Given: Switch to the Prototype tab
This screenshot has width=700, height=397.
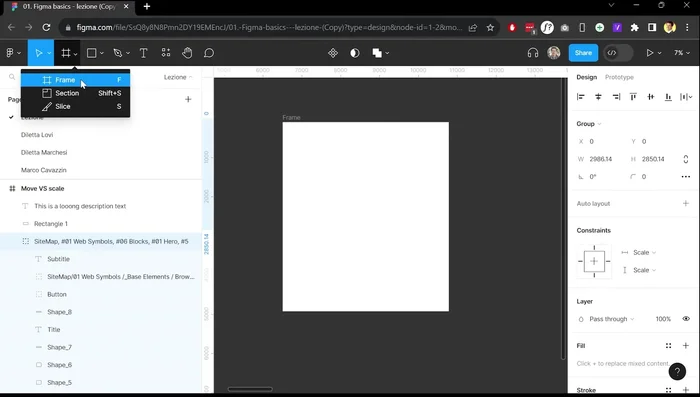Looking at the screenshot, I should (619, 77).
